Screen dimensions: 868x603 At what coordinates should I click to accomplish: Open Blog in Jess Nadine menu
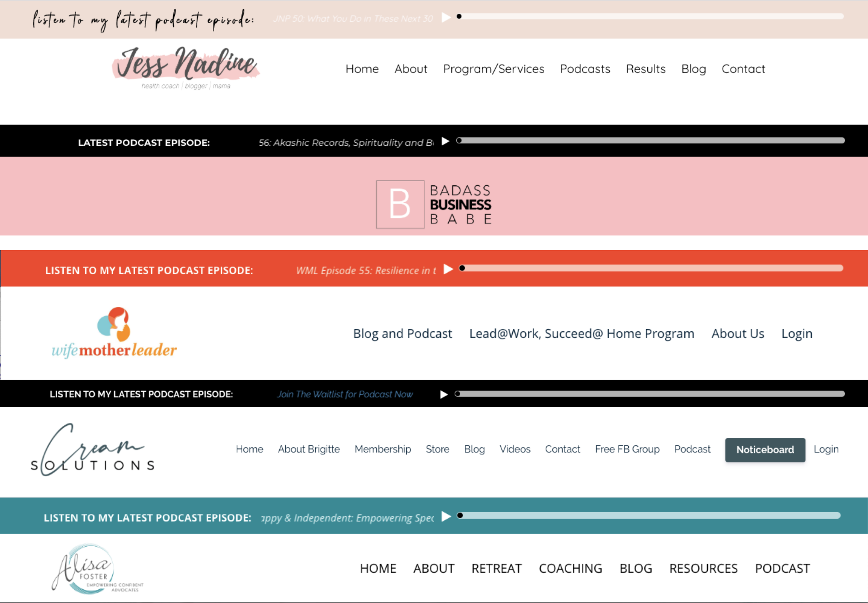pos(694,69)
